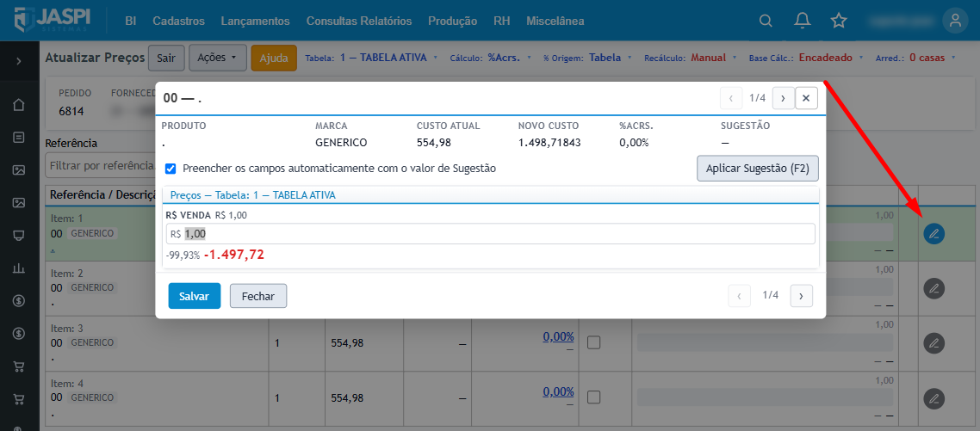980x431 pixels.
Task: Click the 554,98 cost in the Item 3 row
Action: coord(347,343)
